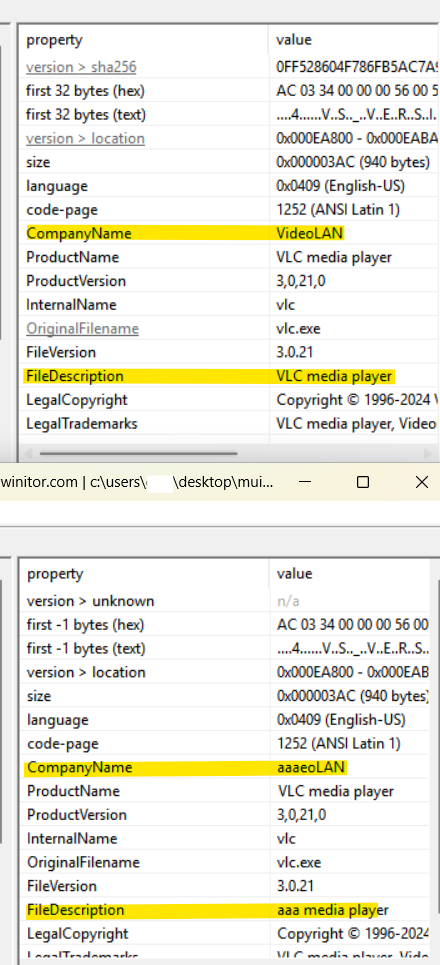440x965 pixels.
Task: Maximize the winitor.com window
Action: click(363, 482)
